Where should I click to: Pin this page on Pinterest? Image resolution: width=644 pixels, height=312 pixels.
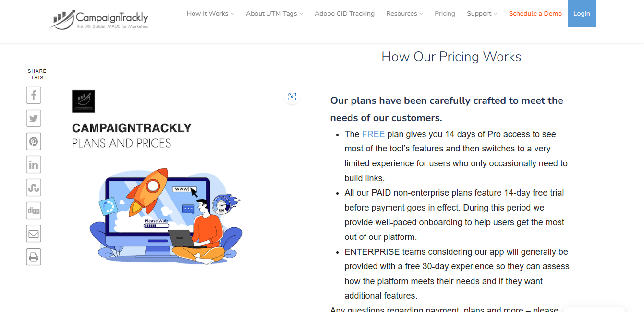[x=34, y=141]
